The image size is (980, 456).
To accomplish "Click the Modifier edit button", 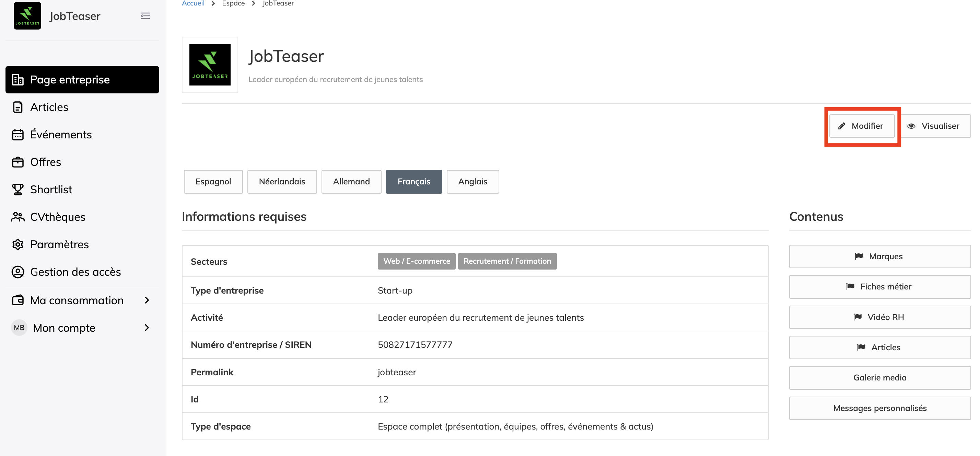I will pyautogui.click(x=862, y=126).
